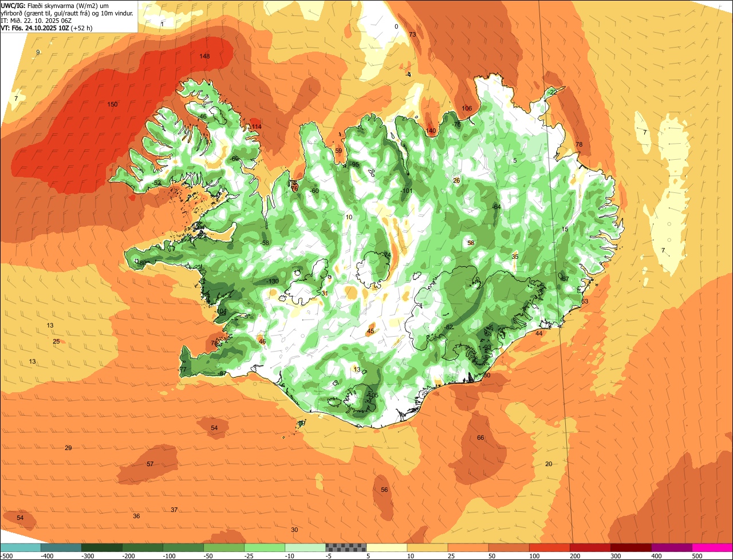Click the flux value -95 in northern Iceland
Image resolution: width=733 pixels, height=560 pixels.
point(354,164)
